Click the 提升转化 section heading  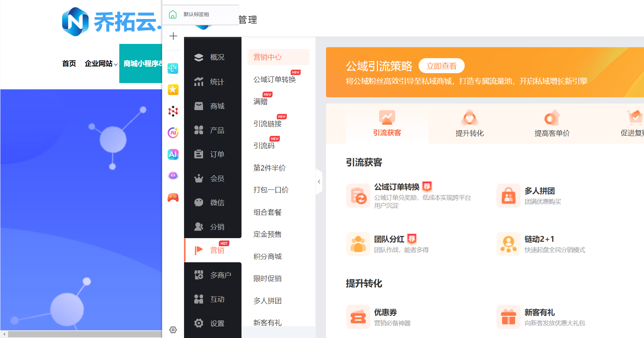click(364, 283)
